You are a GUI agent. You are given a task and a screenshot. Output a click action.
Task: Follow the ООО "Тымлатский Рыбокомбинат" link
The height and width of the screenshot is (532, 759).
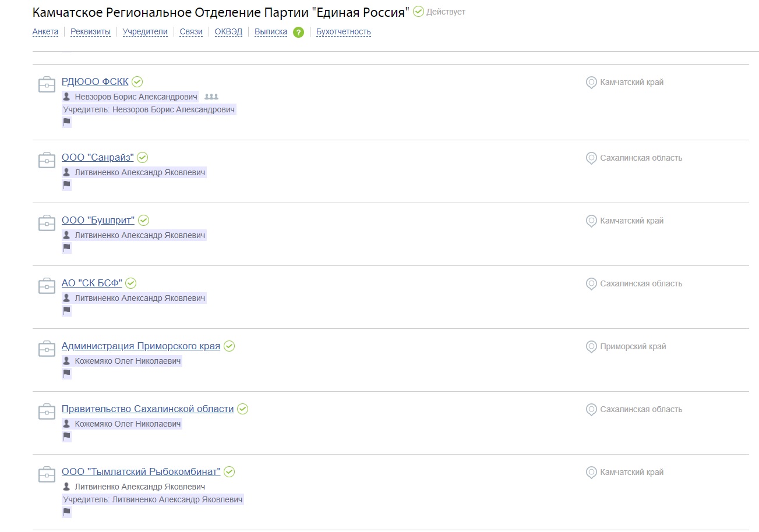[141, 471]
